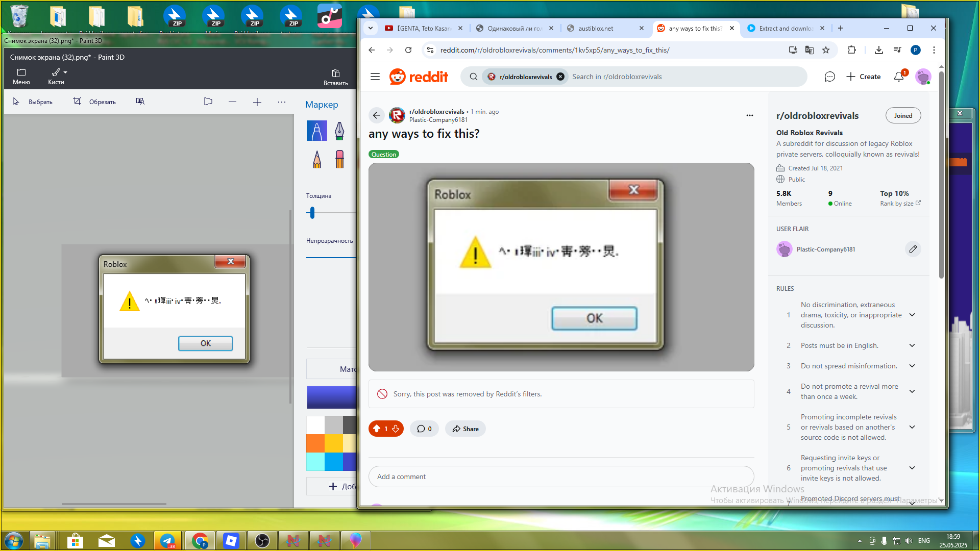
Task: Bookmark this page with the star icon
Action: pyautogui.click(x=826, y=50)
